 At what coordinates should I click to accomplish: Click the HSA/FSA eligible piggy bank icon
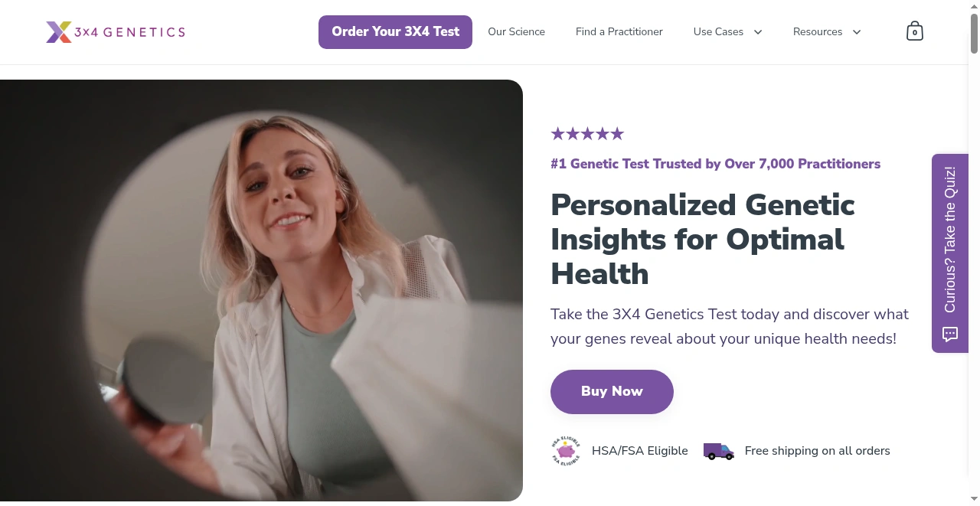(x=565, y=451)
